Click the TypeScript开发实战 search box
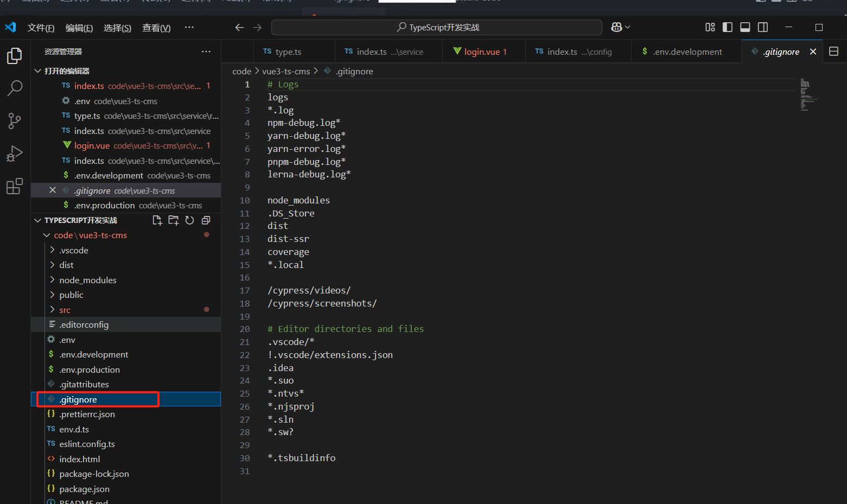The image size is (847, 504). pyautogui.click(x=437, y=27)
